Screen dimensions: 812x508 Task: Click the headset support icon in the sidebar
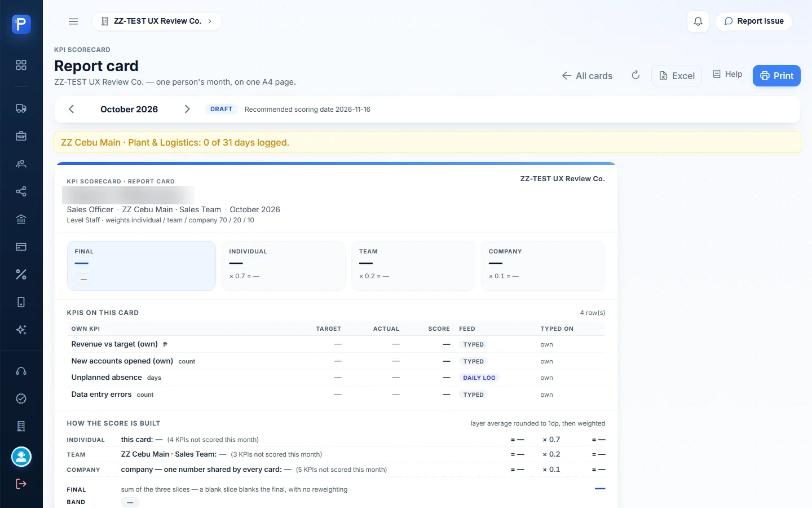click(21, 371)
